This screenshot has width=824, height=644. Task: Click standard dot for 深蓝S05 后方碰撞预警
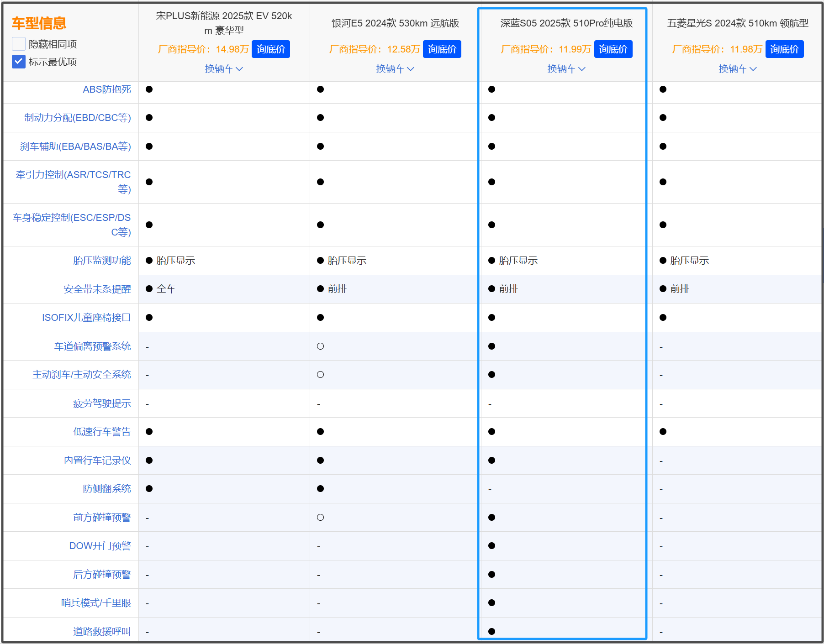pyautogui.click(x=491, y=574)
